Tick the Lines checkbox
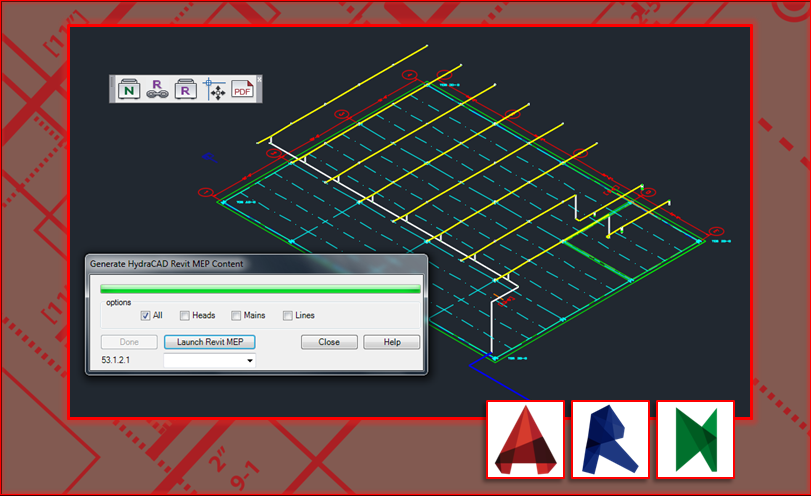This screenshot has width=811, height=496. tap(288, 316)
